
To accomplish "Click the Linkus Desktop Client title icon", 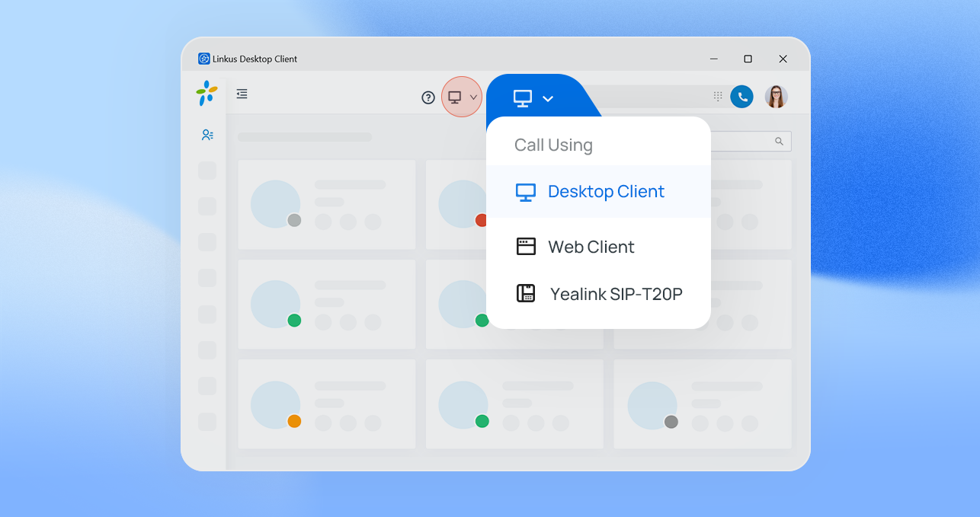I will [x=204, y=59].
